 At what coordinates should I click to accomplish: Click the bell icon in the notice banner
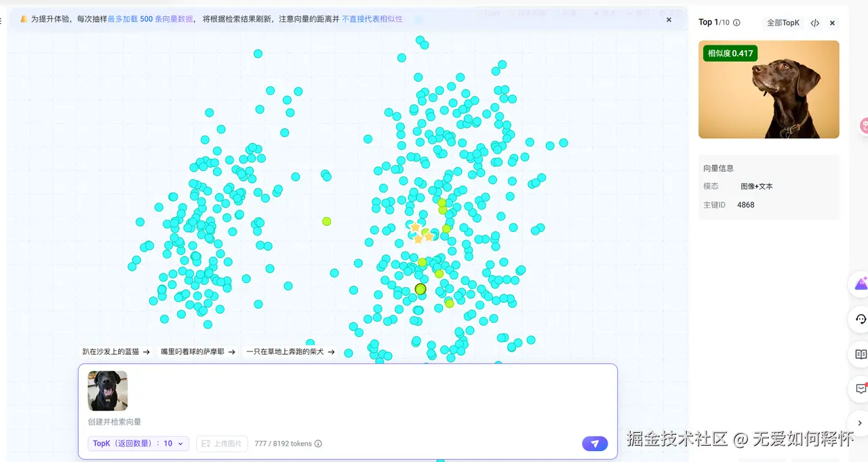click(x=24, y=20)
